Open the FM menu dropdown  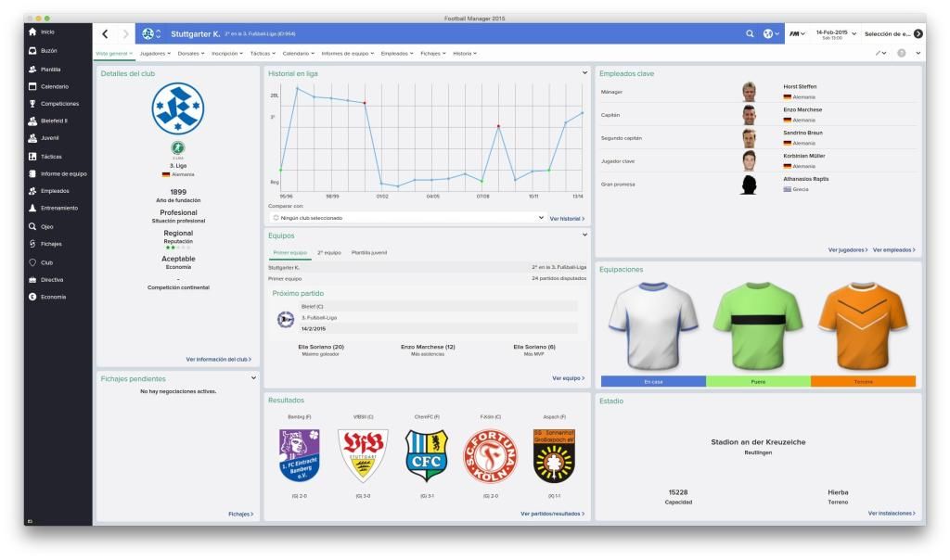(796, 34)
